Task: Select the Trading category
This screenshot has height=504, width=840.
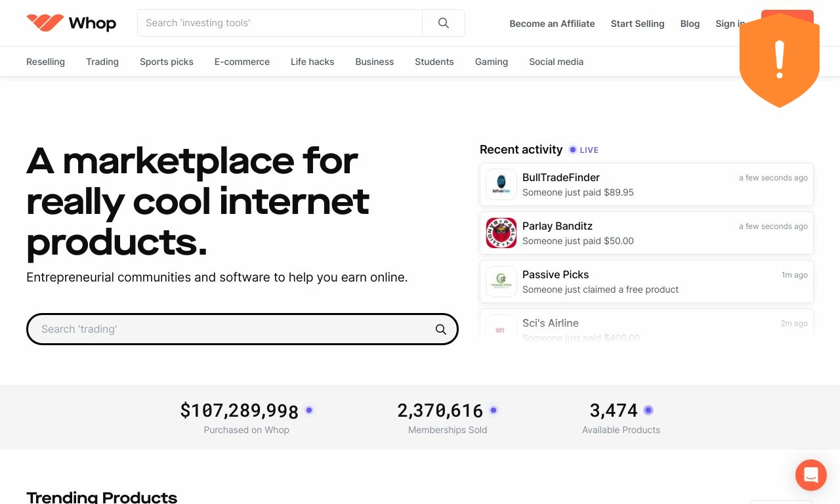Action: coord(102,62)
